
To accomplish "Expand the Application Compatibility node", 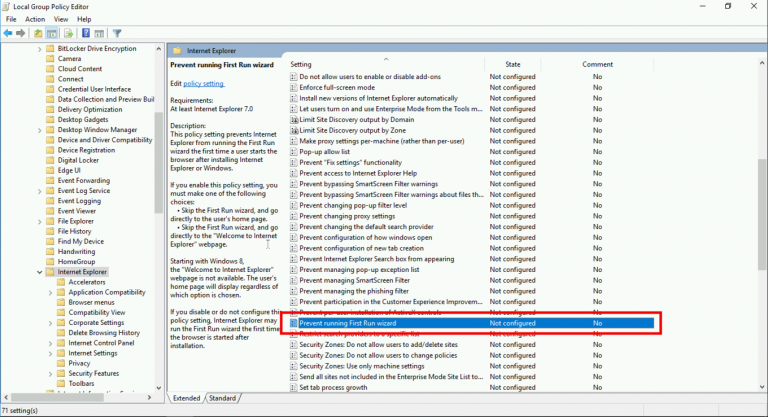I will (50, 293).
